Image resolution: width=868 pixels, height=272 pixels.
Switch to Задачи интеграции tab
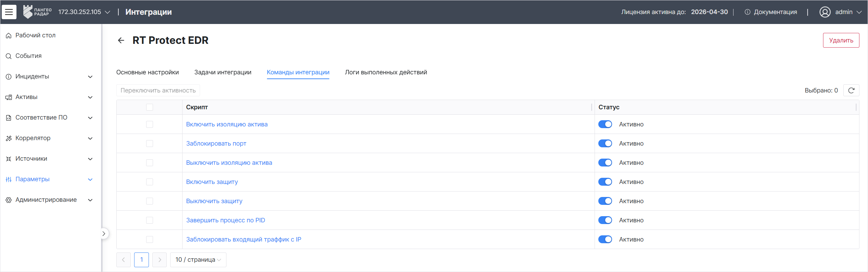click(223, 72)
